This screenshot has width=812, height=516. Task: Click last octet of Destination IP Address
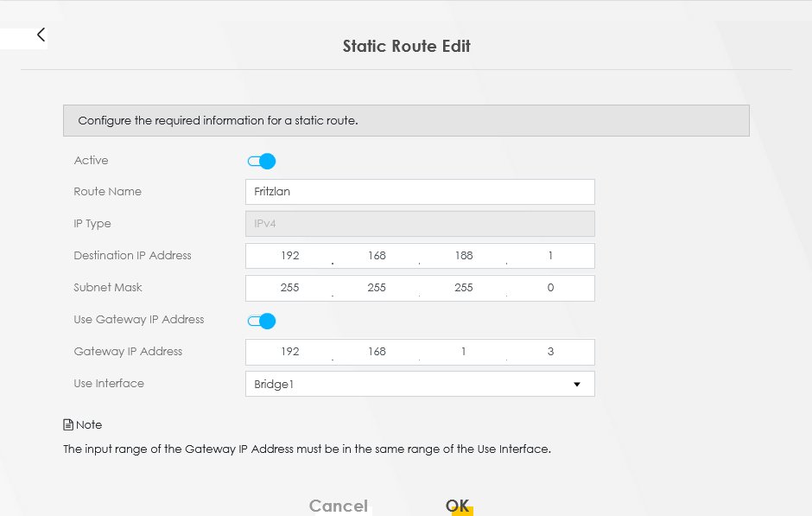click(x=550, y=256)
